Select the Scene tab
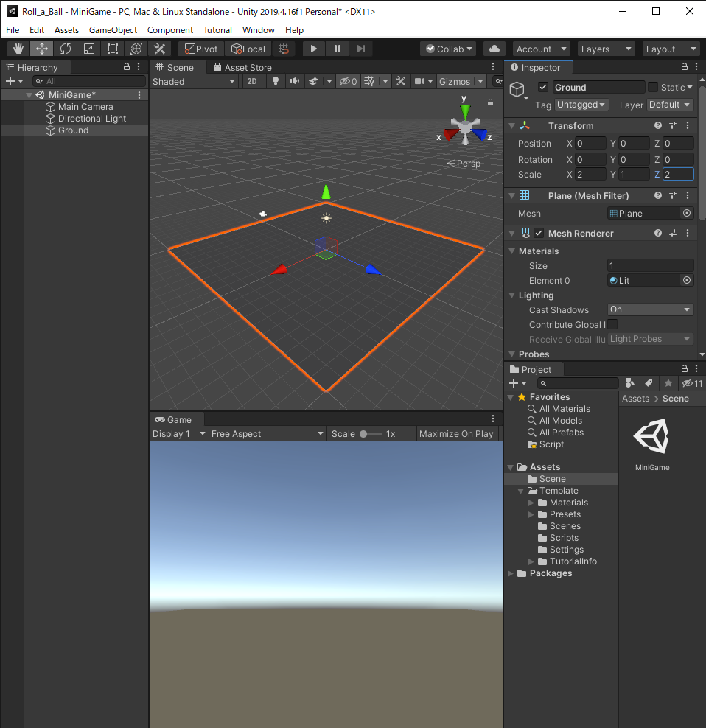This screenshot has height=728, width=706. [175, 67]
